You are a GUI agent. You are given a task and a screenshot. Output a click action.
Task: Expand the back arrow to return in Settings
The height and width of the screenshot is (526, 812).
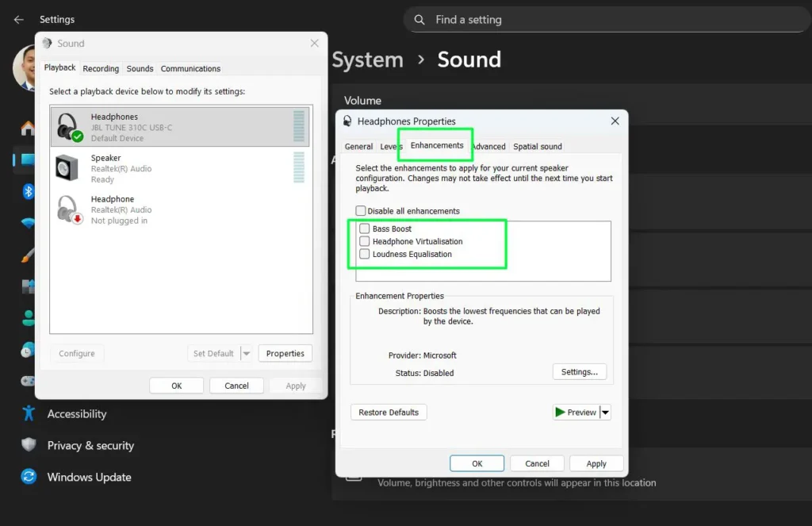click(17, 19)
